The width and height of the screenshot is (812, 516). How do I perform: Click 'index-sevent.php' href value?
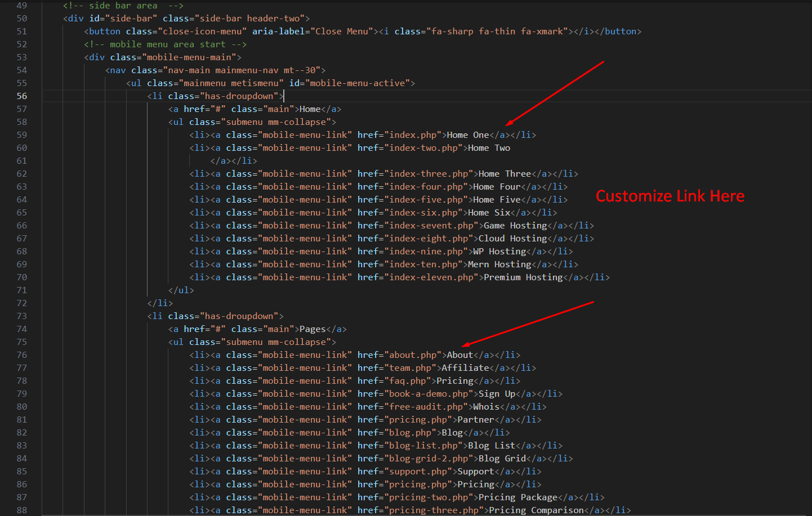point(431,226)
